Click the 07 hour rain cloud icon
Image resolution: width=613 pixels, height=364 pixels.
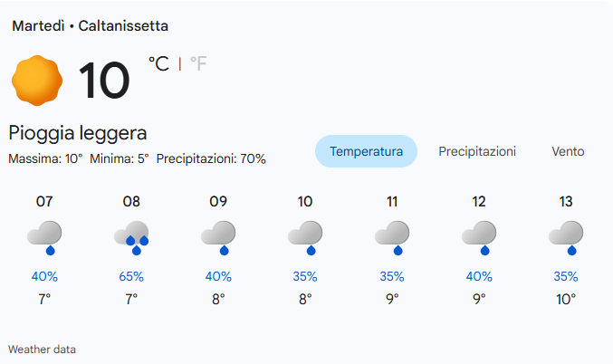[44, 236]
